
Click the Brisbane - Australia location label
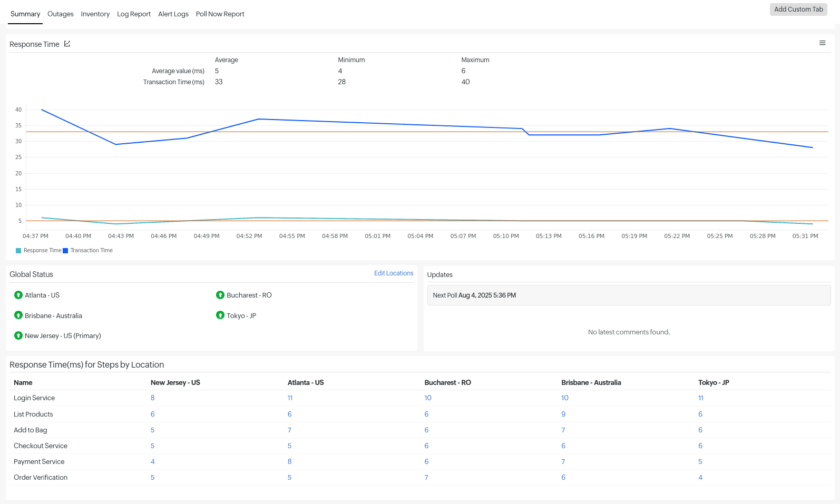click(x=53, y=315)
